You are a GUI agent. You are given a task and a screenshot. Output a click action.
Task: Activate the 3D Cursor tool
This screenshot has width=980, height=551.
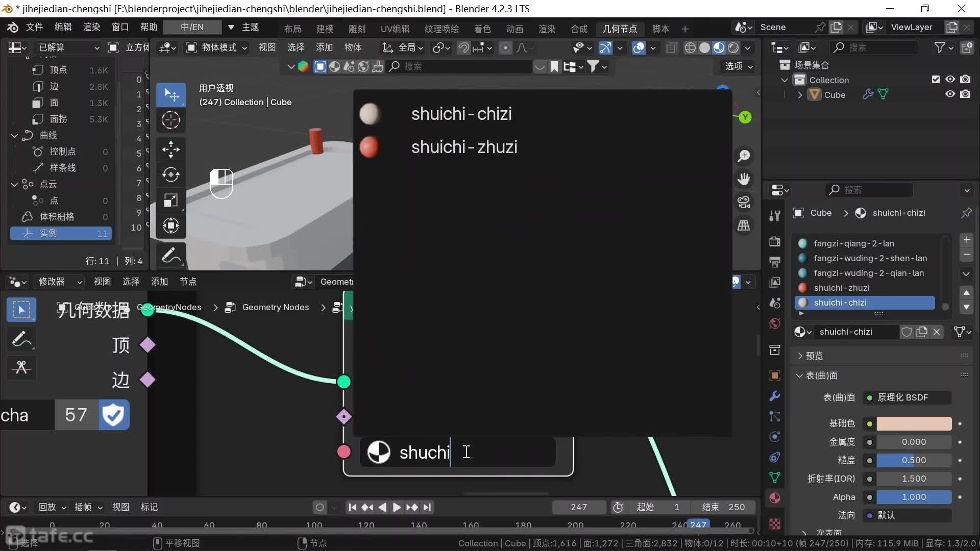click(170, 120)
